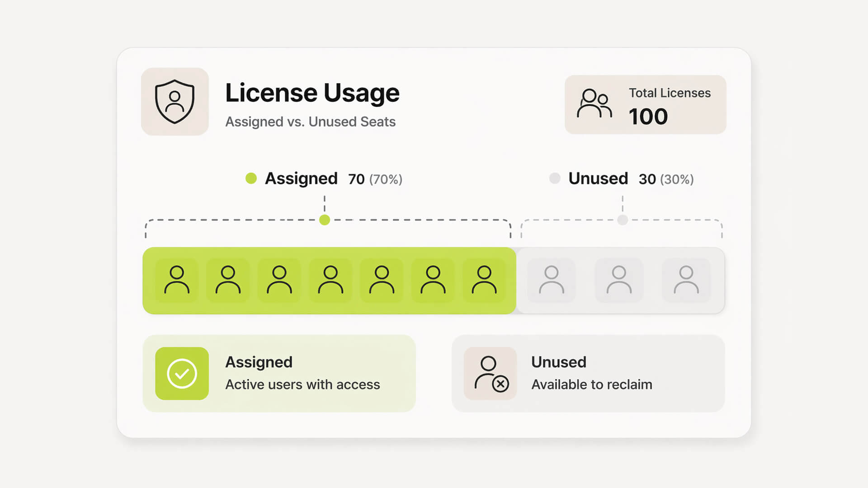Select the first gray unused seat icon

click(x=552, y=280)
